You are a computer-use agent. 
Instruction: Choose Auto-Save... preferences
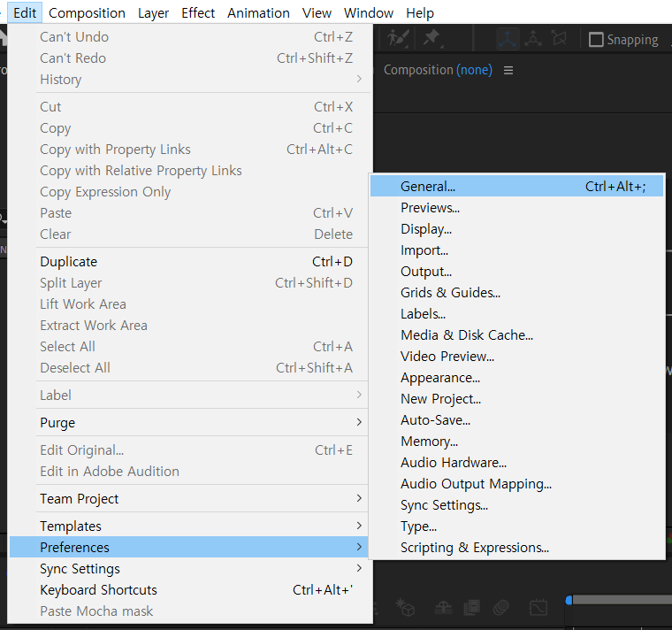click(x=517, y=420)
